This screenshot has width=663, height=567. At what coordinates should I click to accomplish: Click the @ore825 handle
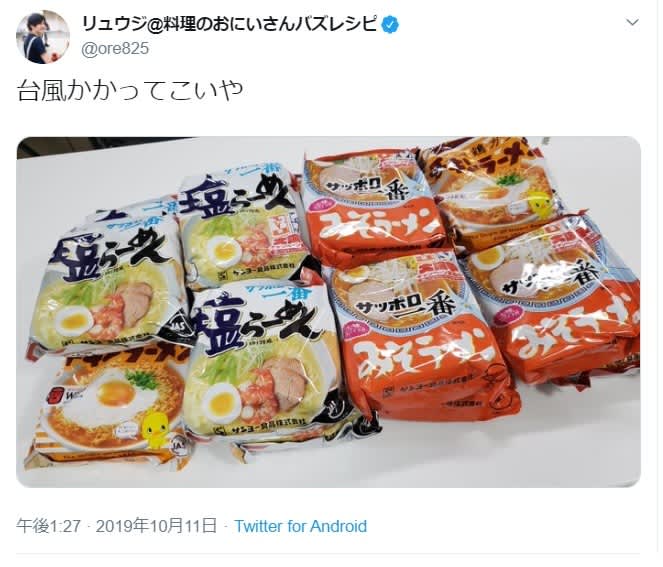(x=115, y=48)
